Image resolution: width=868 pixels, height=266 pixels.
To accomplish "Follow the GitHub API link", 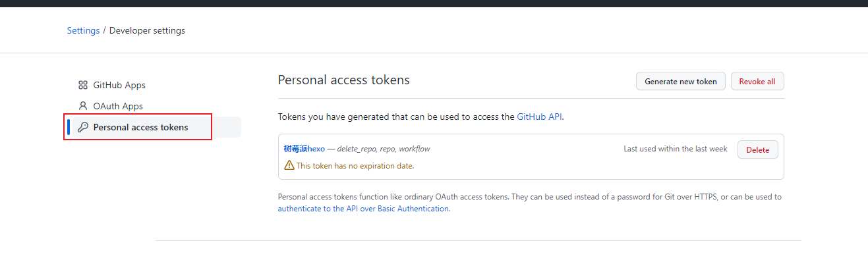I will pyautogui.click(x=539, y=117).
